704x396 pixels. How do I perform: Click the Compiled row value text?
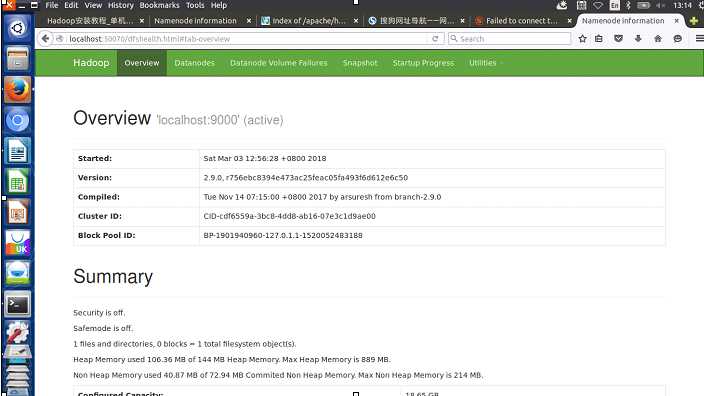click(x=322, y=197)
